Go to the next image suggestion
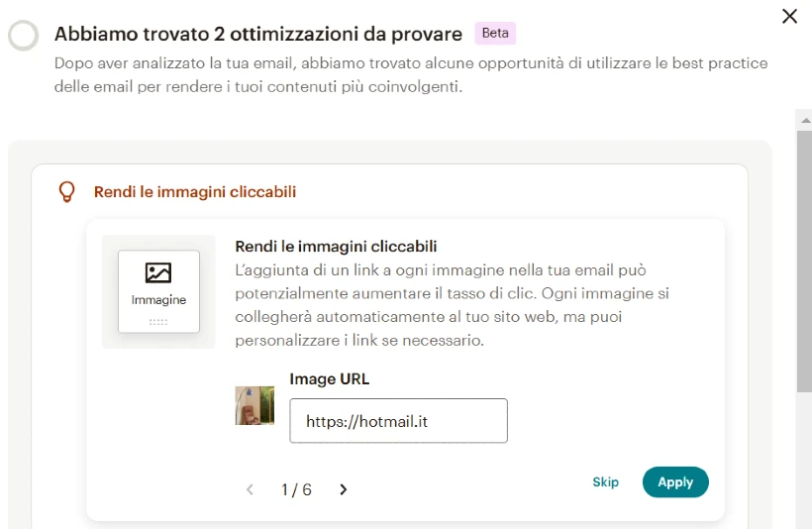The image size is (812, 529). click(343, 489)
